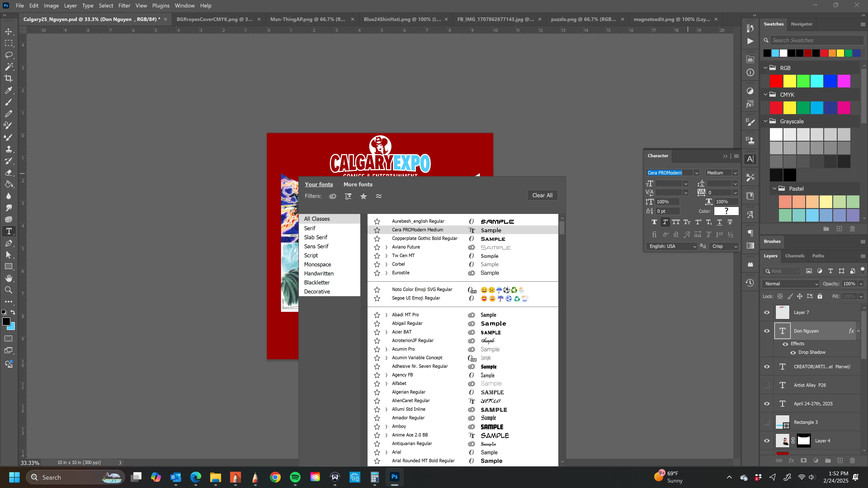The width and height of the screenshot is (868, 488).
Task: Pick the pure red RGB swatch
Action: coord(776,81)
